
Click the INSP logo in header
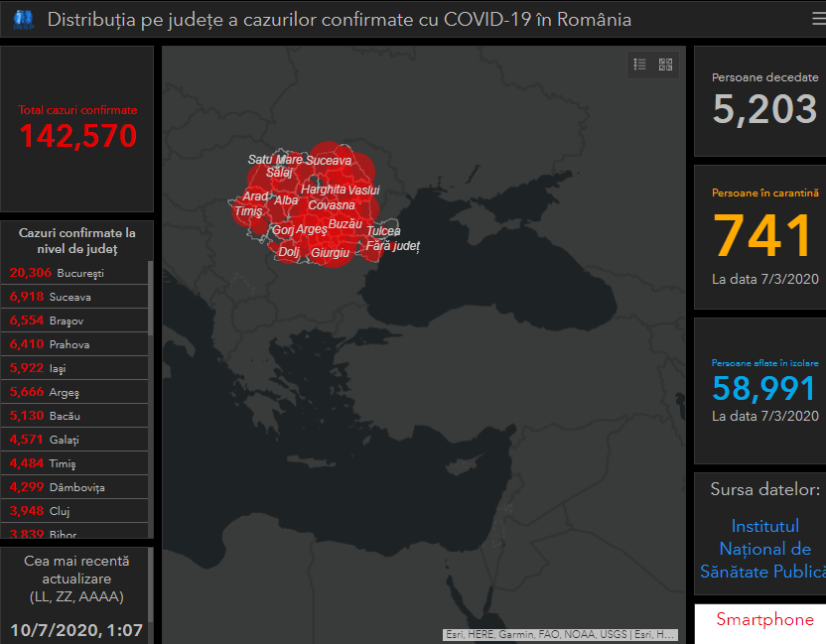tap(23, 19)
